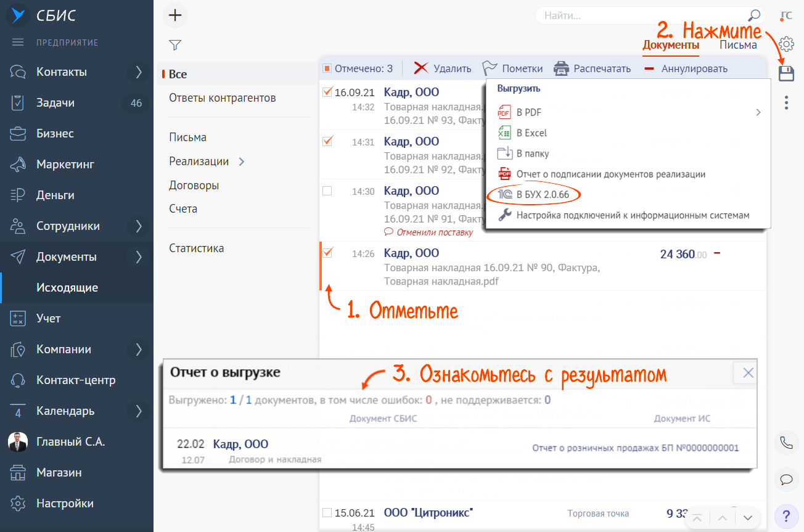Viewport: 804px width, 532px height.
Task: Click the plus button to create document
Action: coord(175,15)
